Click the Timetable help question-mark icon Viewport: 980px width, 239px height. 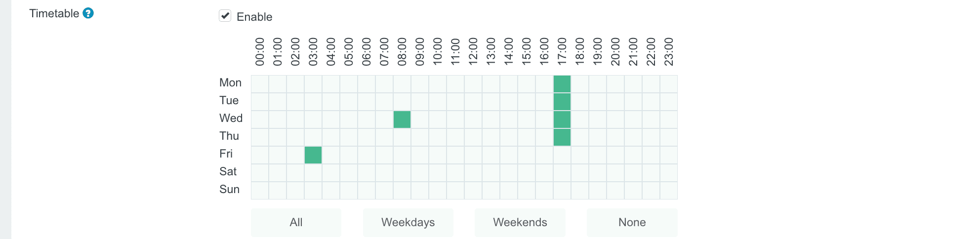coord(88,13)
